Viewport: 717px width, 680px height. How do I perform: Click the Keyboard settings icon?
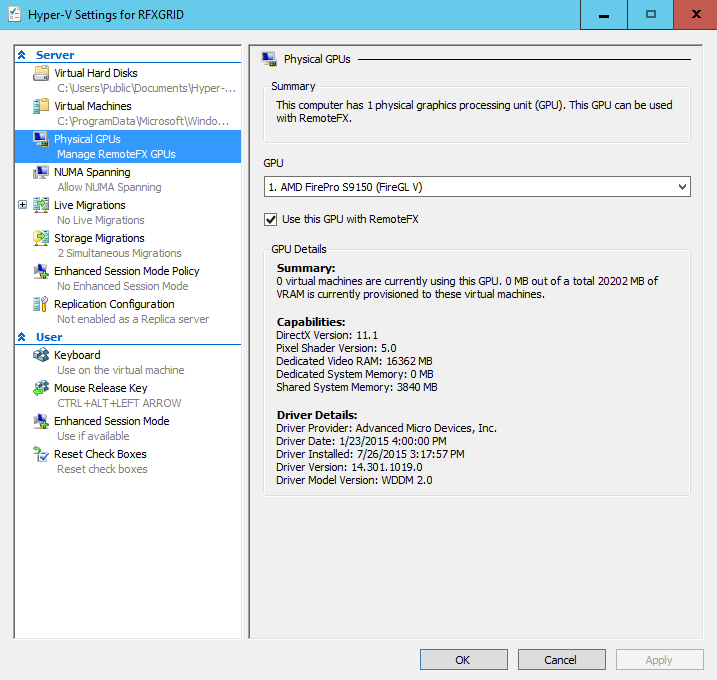41,355
